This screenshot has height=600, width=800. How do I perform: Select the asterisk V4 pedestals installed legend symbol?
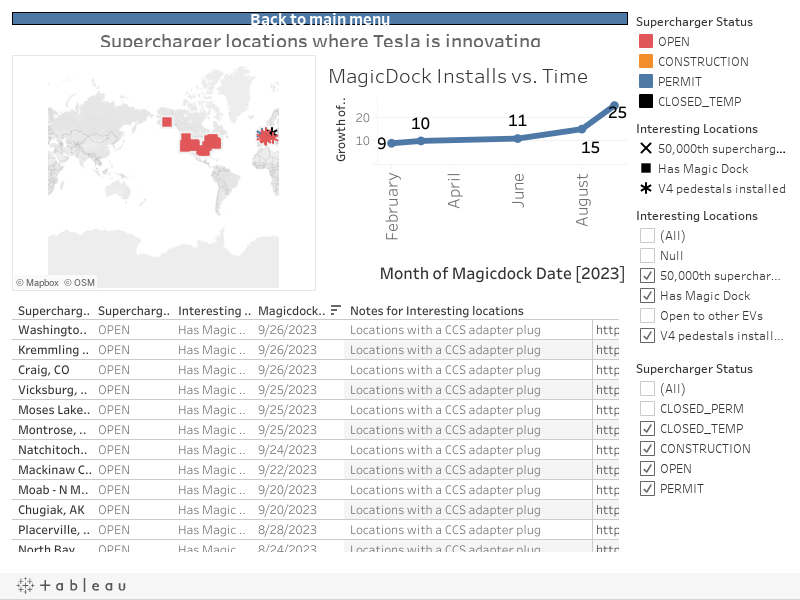[x=646, y=188]
